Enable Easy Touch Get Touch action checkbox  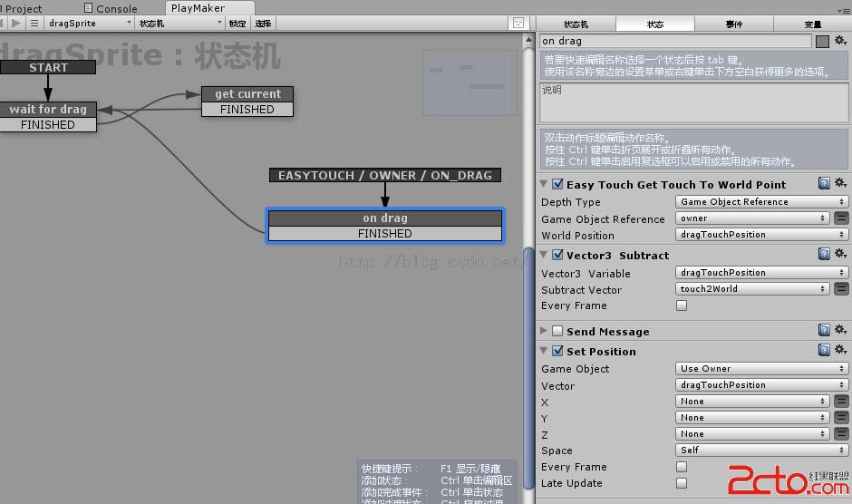(x=557, y=184)
